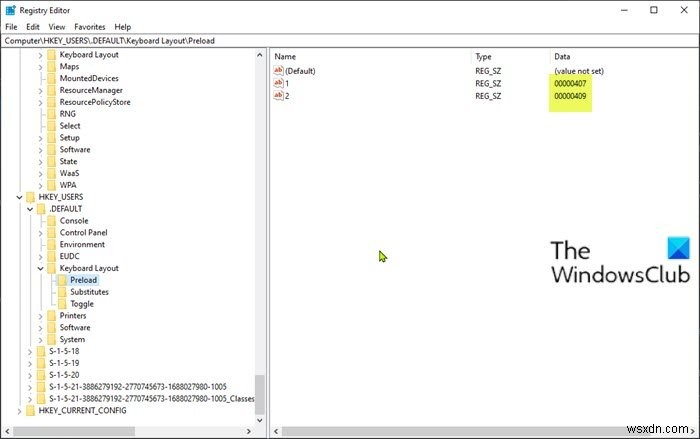Collapse the HKEY_USERS tree node

pos(19,197)
